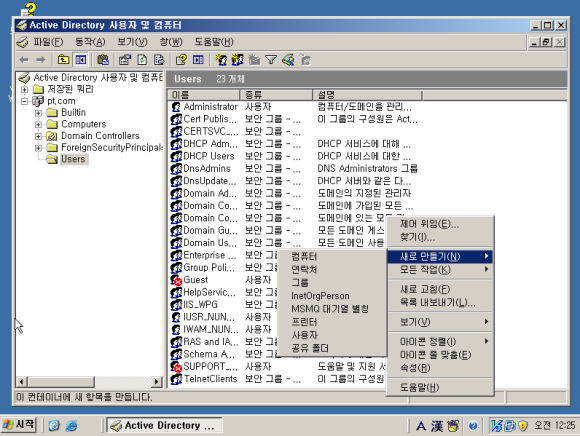This screenshot has width=580, height=436.
Task: Select the Administrator user icon
Action: click(x=176, y=107)
